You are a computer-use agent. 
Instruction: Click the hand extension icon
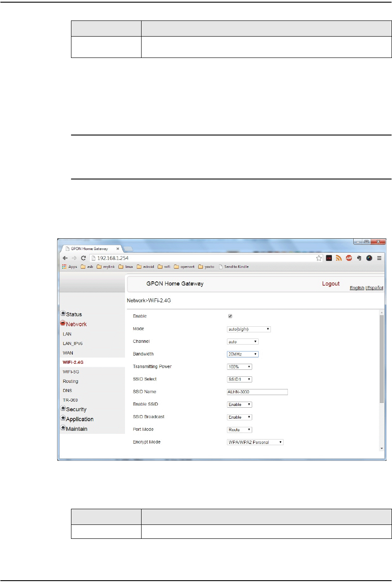click(x=359, y=258)
